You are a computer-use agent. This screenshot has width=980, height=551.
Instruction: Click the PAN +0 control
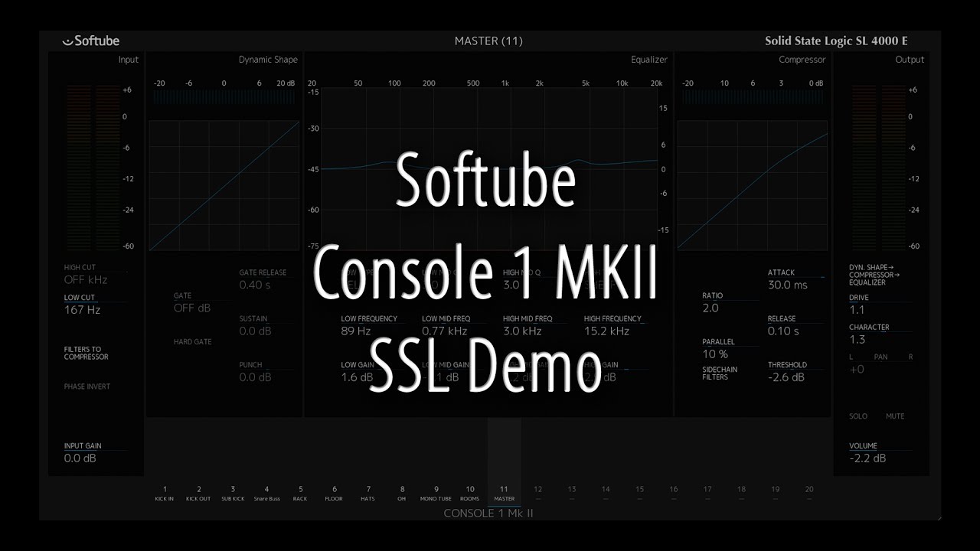click(x=857, y=370)
